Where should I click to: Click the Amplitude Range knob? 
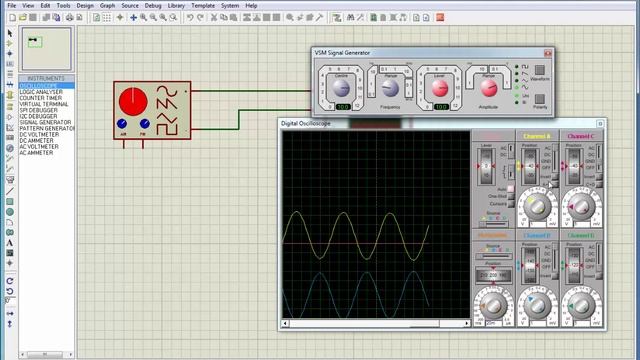click(x=489, y=88)
